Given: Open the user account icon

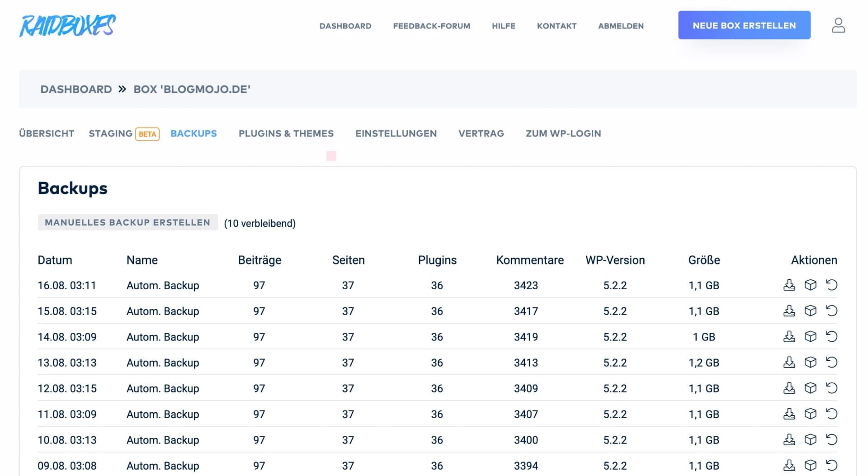Looking at the screenshot, I should 839,25.
